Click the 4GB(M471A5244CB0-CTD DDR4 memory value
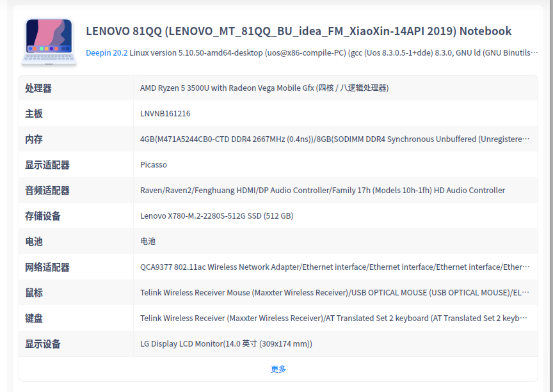The width and height of the screenshot is (553, 392). (x=335, y=139)
